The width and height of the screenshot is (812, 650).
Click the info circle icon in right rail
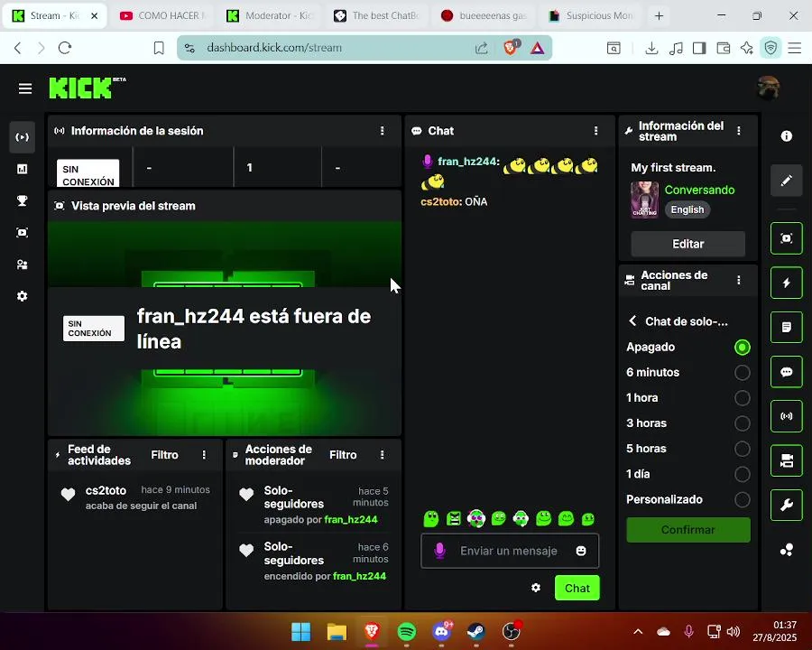pyautogui.click(x=786, y=135)
